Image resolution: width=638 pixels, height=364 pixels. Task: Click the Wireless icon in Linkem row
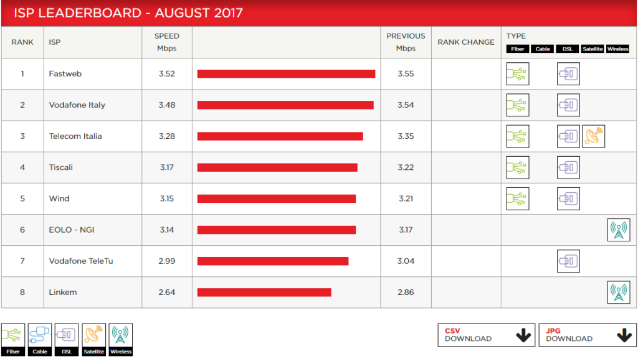point(619,292)
